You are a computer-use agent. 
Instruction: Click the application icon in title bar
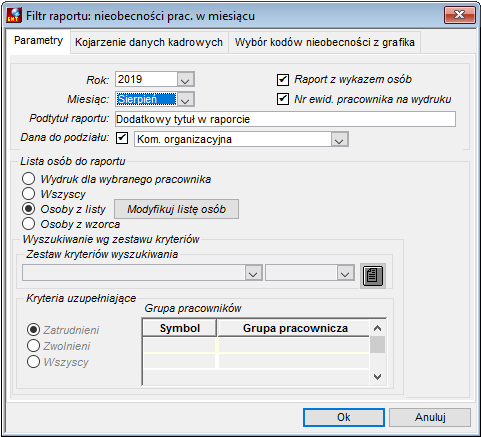14,15
